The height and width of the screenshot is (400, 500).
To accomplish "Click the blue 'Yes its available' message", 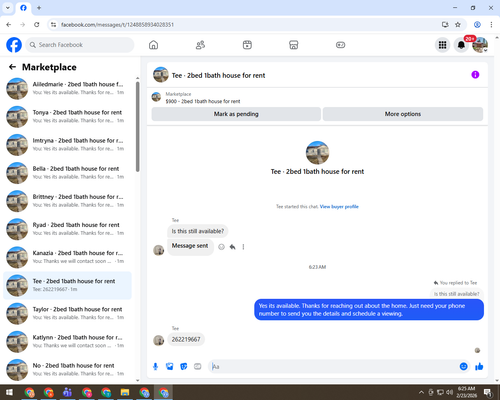I will click(x=369, y=310).
